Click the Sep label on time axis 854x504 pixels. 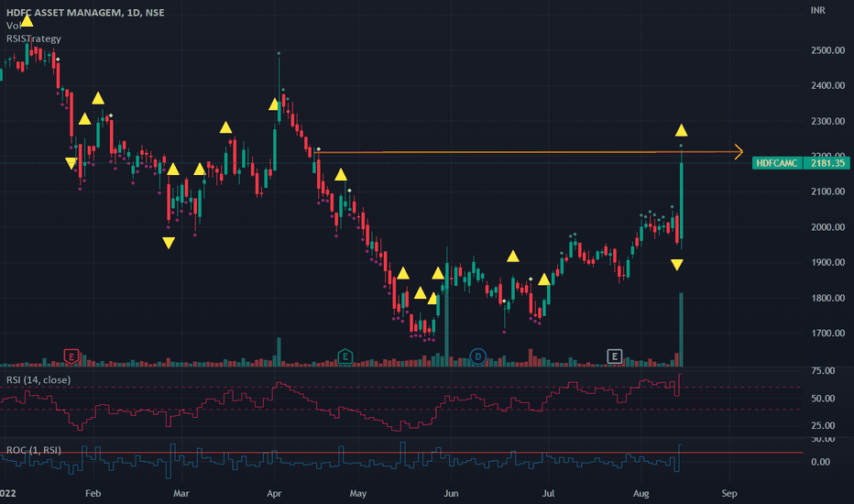click(x=729, y=493)
